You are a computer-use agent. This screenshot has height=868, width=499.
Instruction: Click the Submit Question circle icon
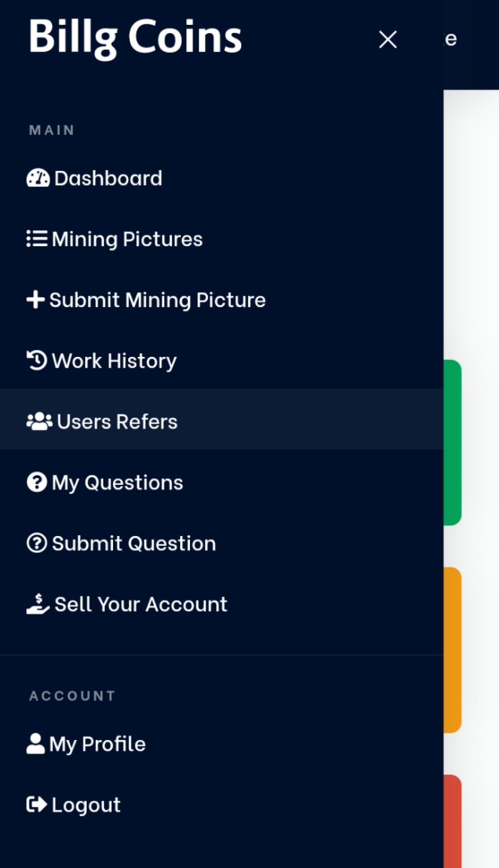coord(37,543)
